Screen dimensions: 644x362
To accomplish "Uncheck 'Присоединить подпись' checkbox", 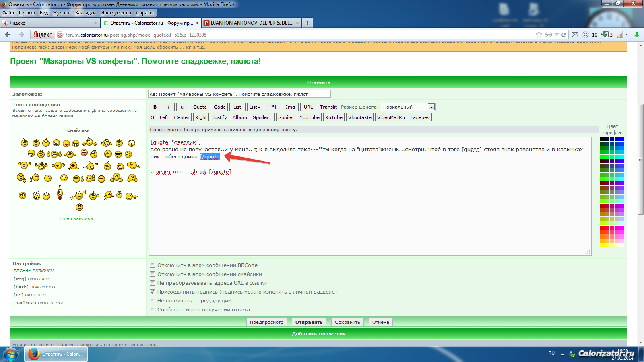I will point(152,292).
